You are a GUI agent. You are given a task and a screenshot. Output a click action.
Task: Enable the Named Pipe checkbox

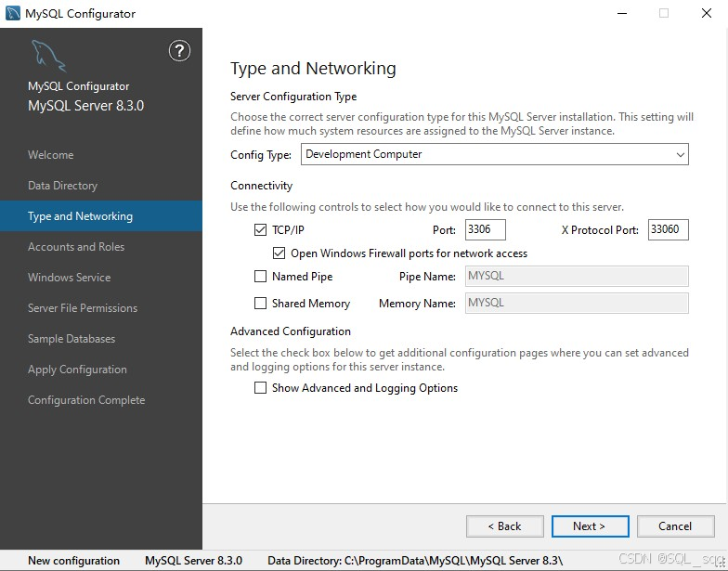click(260, 277)
